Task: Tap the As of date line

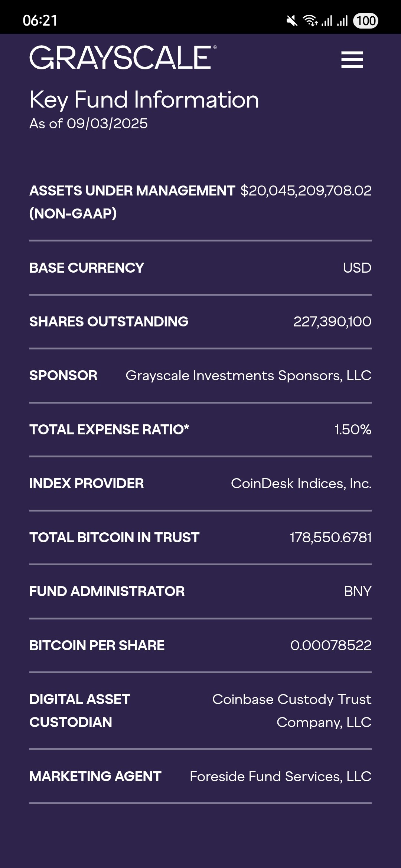Action: [x=88, y=124]
